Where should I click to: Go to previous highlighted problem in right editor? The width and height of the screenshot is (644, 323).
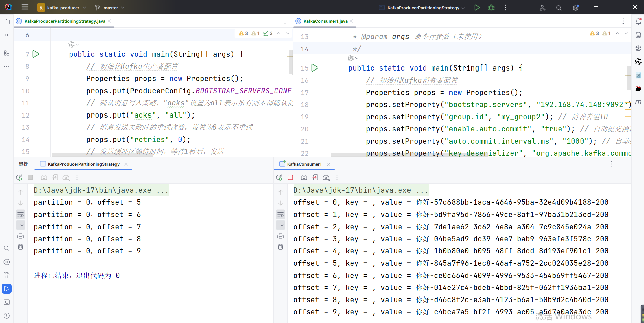(617, 33)
